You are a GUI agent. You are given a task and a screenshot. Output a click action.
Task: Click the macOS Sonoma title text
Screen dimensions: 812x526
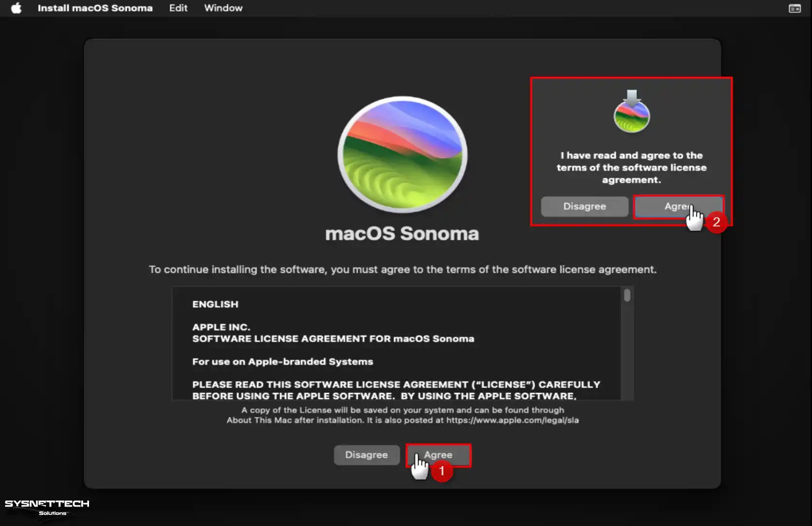[402, 234]
